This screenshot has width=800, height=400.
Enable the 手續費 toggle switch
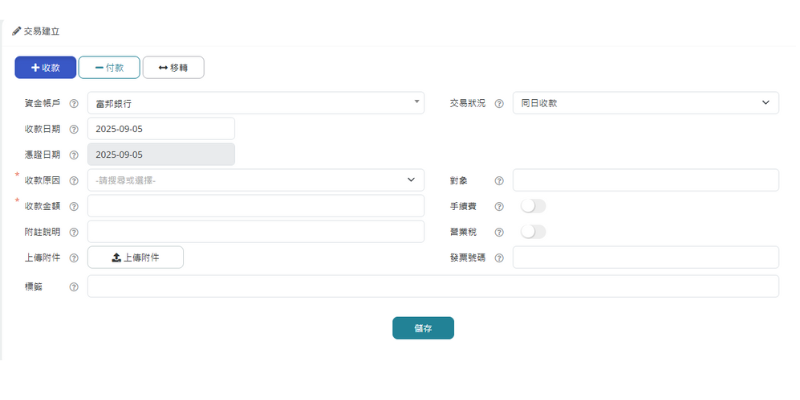[x=533, y=206]
